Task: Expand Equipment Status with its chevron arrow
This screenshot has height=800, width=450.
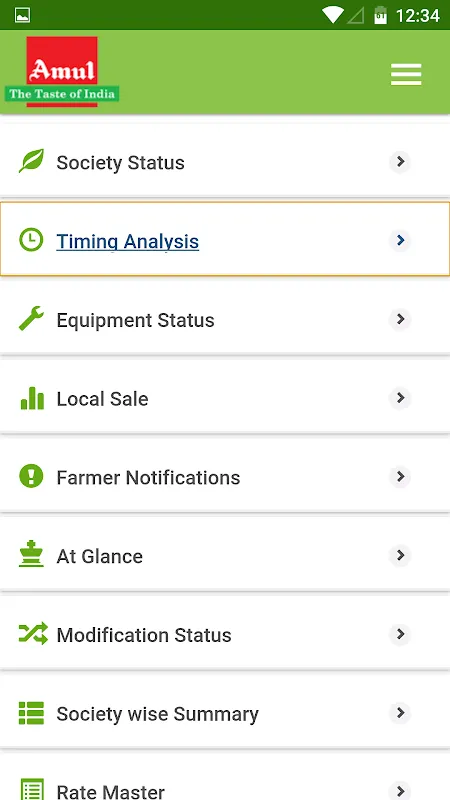Action: click(400, 319)
